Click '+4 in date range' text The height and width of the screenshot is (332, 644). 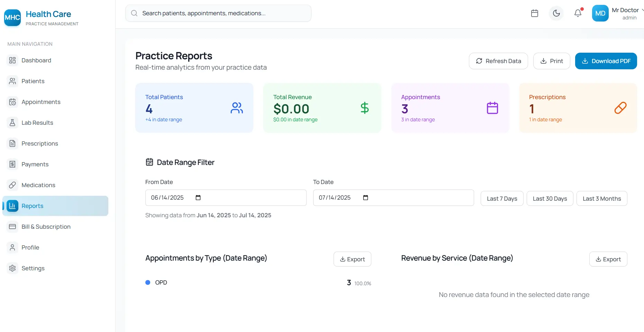click(164, 120)
